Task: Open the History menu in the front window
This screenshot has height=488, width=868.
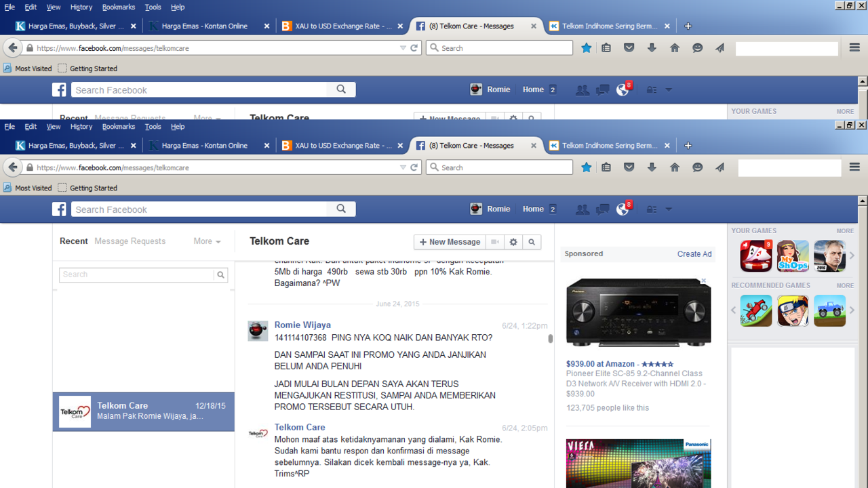Action: point(81,127)
